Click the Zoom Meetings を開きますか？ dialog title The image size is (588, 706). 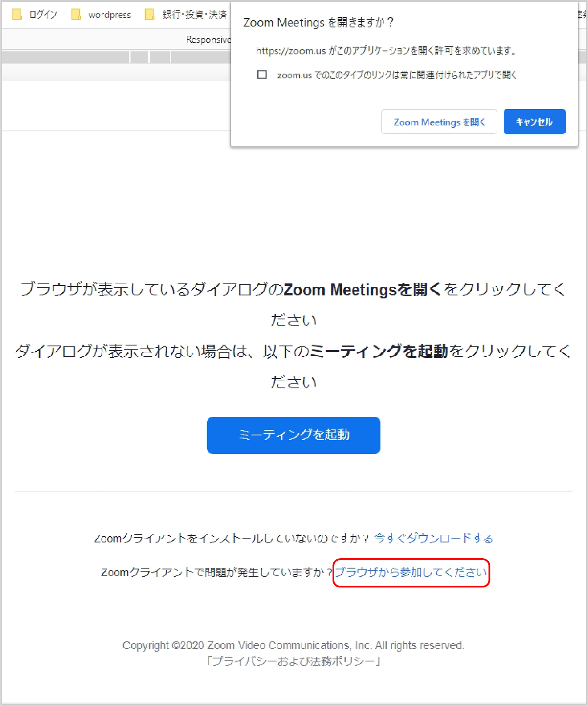click(318, 22)
